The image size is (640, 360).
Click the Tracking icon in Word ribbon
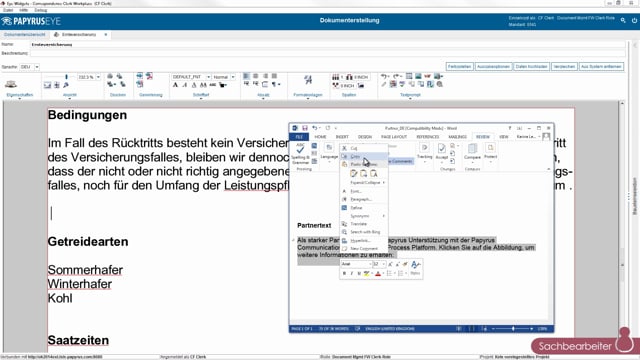click(424, 148)
